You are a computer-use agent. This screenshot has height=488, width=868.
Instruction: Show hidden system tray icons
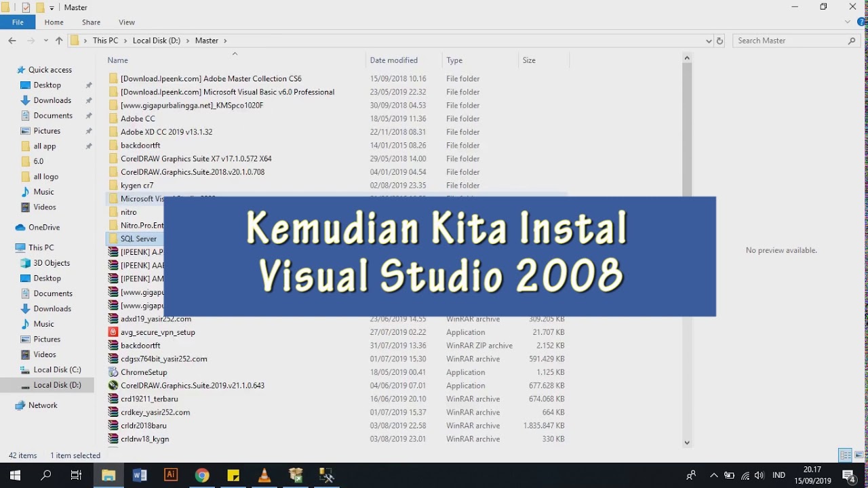tap(713, 475)
